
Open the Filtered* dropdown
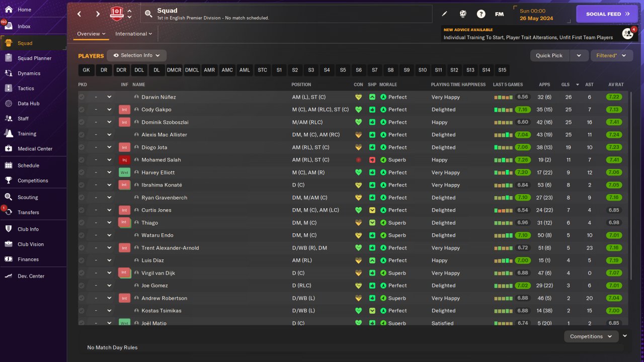(x=611, y=55)
